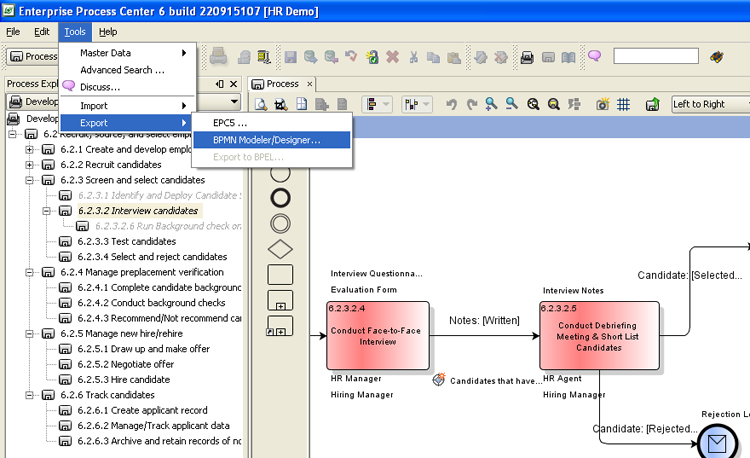Image resolution: width=750 pixels, height=458 pixels.
Task: Collapse the 6.2.3.2 Interview candidates node
Action: tap(46, 211)
